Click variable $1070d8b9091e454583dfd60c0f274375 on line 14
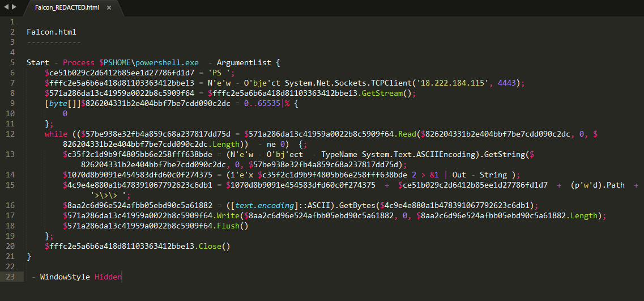Viewport: 644px width, 301px height. (138, 175)
